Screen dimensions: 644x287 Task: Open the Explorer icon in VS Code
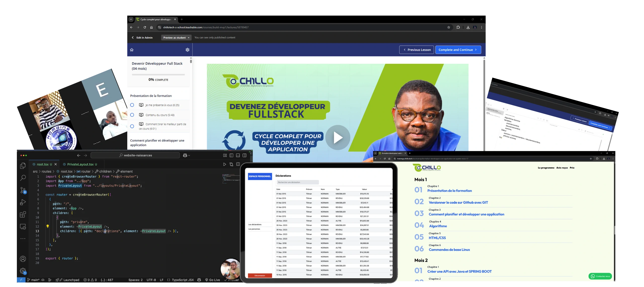(x=23, y=166)
